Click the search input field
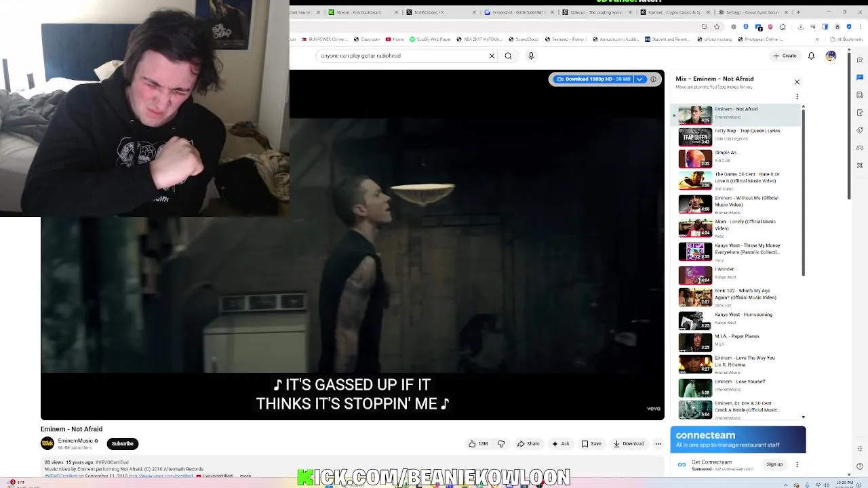This screenshot has height=488, width=868. click(x=406, y=56)
